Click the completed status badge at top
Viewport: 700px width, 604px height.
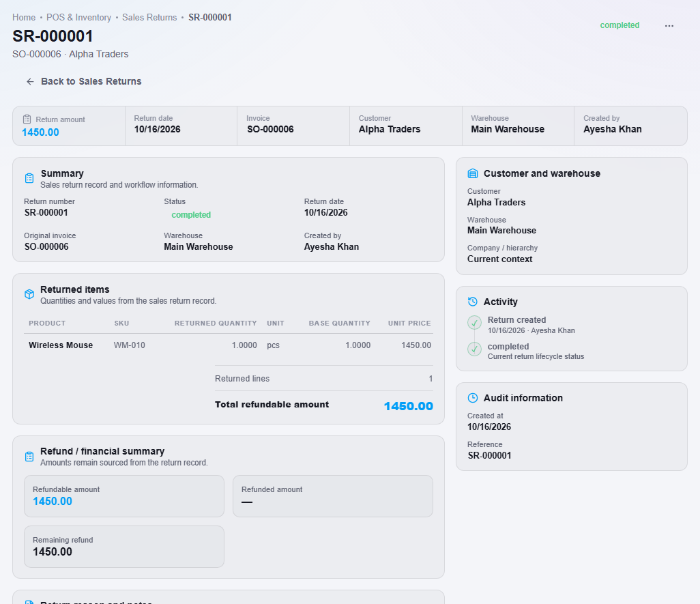[619, 25]
